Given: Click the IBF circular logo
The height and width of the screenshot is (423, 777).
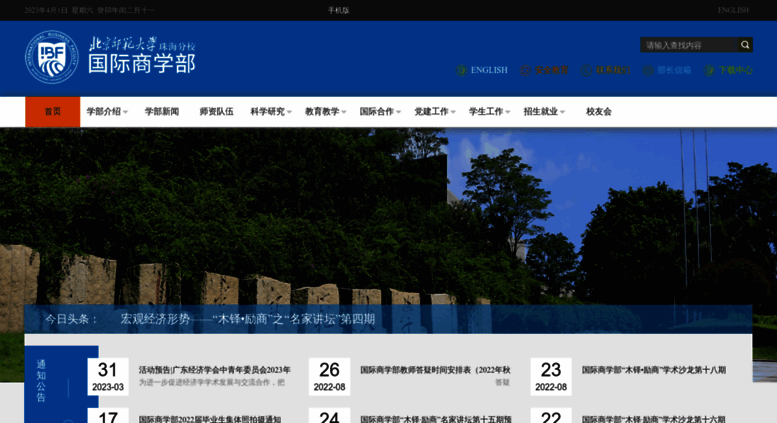Looking at the screenshot, I should pos(52,57).
